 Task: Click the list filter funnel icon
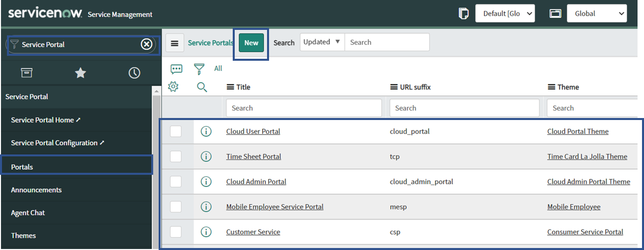199,69
